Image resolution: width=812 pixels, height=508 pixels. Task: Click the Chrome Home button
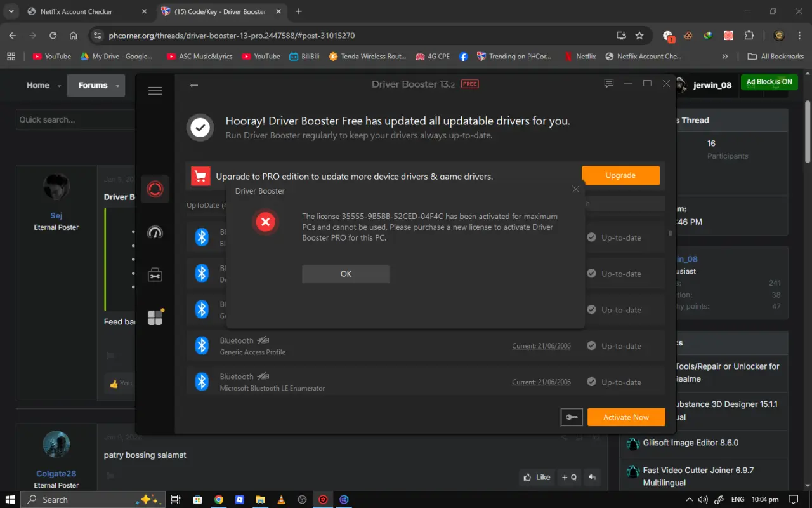tap(74, 36)
